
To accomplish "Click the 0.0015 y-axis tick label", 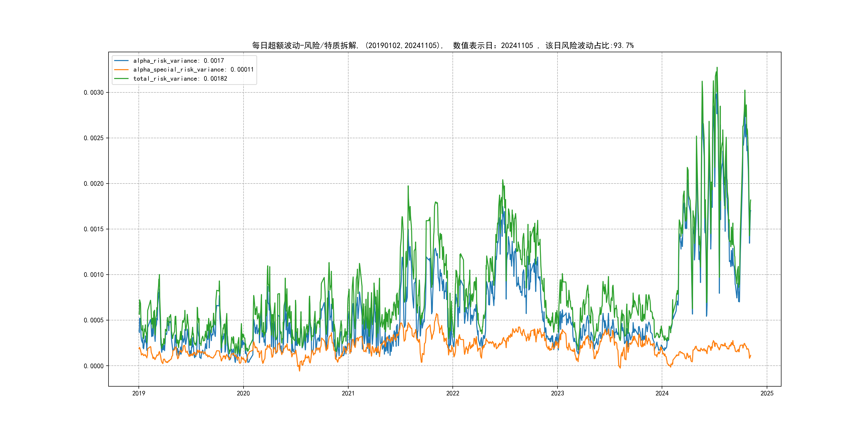I will tap(94, 229).
